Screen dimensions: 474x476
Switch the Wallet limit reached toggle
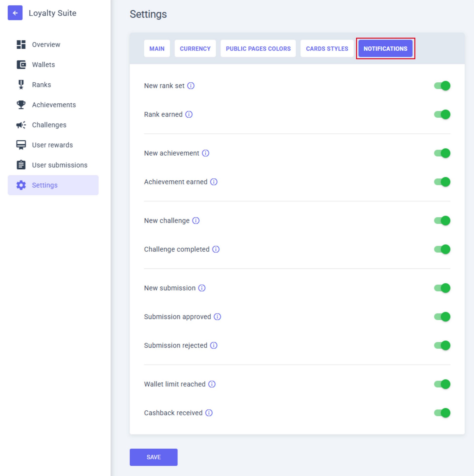[442, 384]
